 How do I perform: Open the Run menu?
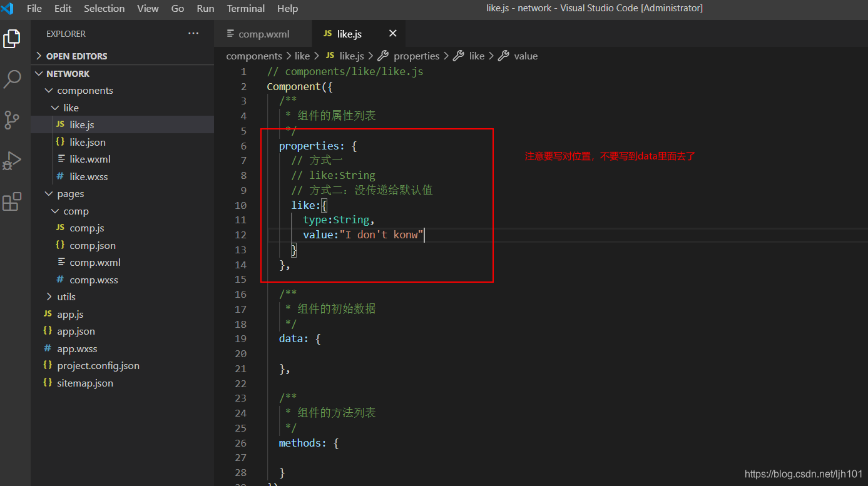click(205, 8)
